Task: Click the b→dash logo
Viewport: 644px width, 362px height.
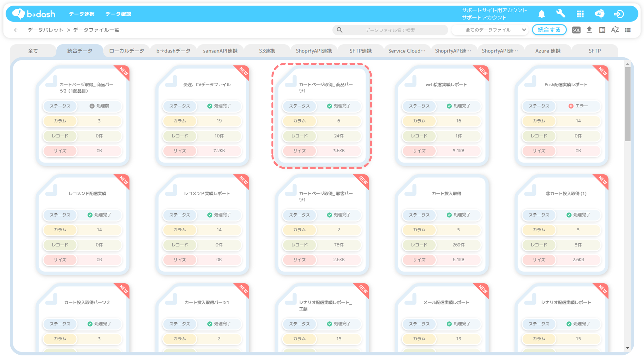Action: tap(34, 14)
